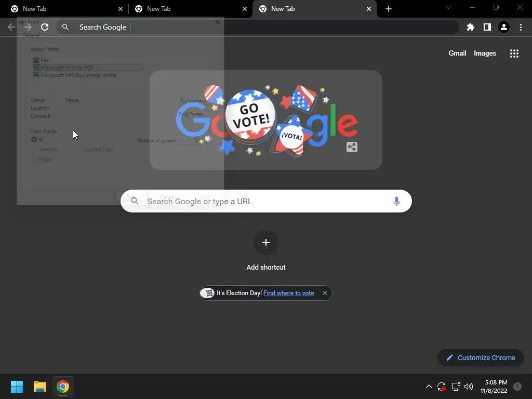Switch to the first New Tab

[64, 9]
